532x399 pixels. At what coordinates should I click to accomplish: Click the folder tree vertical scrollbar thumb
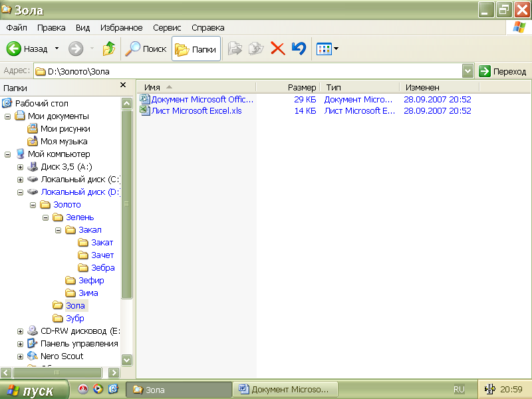(x=126, y=204)
